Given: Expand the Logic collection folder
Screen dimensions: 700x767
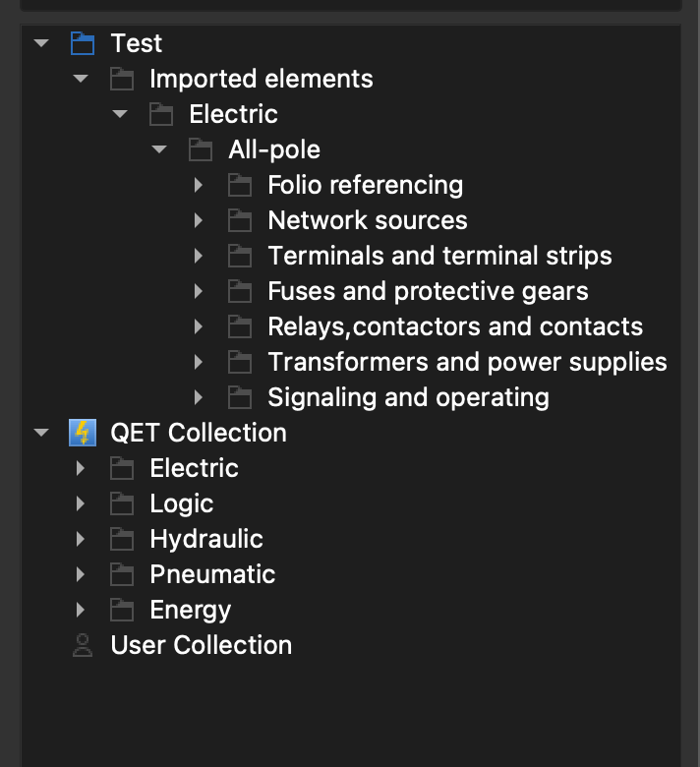Looking at the screenshot, I should coord(81,503).
